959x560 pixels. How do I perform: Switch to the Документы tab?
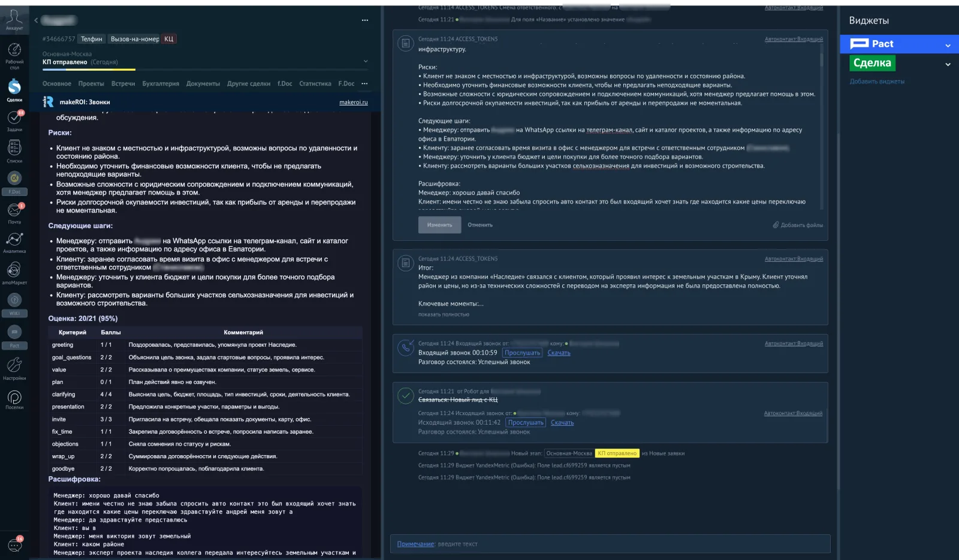(203, 84)
